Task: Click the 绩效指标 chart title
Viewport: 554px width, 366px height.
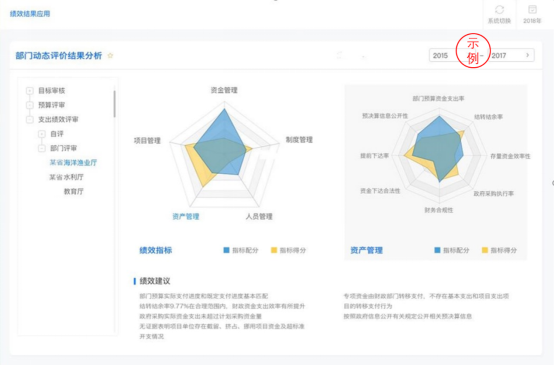Action: click(156, 250)
